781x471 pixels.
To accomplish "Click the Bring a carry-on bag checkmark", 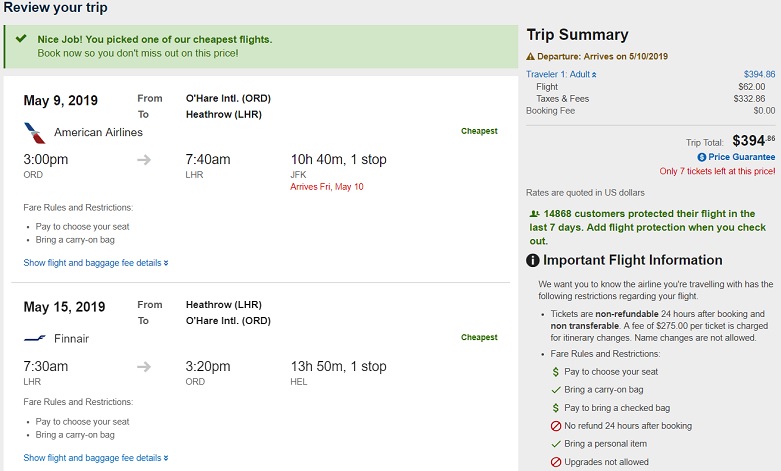I will (x=556, y=389).
